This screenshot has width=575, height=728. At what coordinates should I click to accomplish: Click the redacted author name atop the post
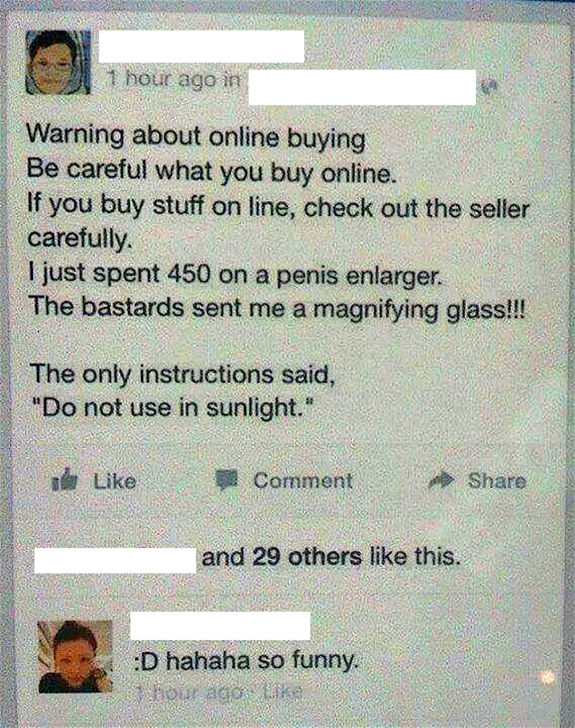click(x=202, y=46)
